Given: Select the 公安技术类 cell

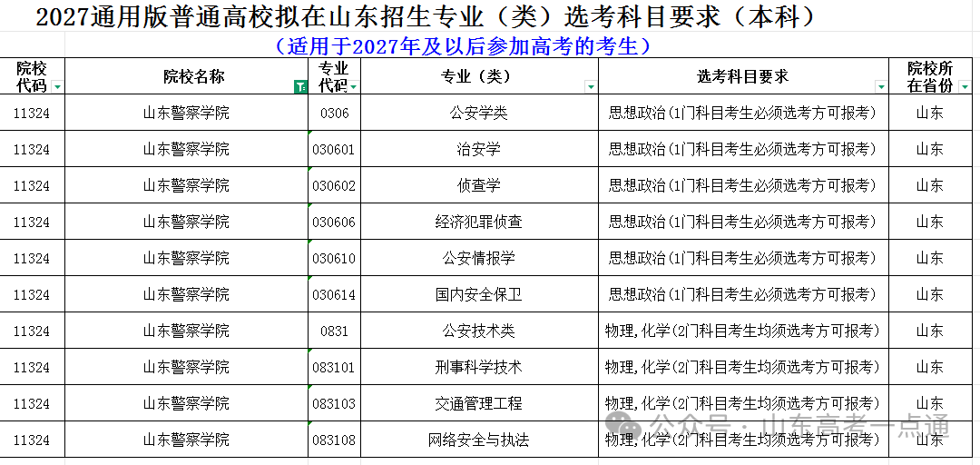Looking at the screenshot, I should [x=479, y=331].
